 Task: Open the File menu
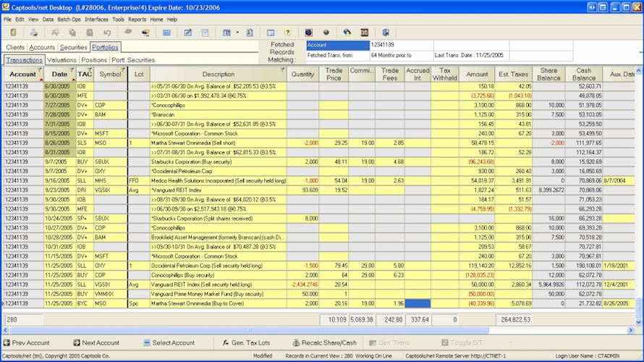pos(7,20)
